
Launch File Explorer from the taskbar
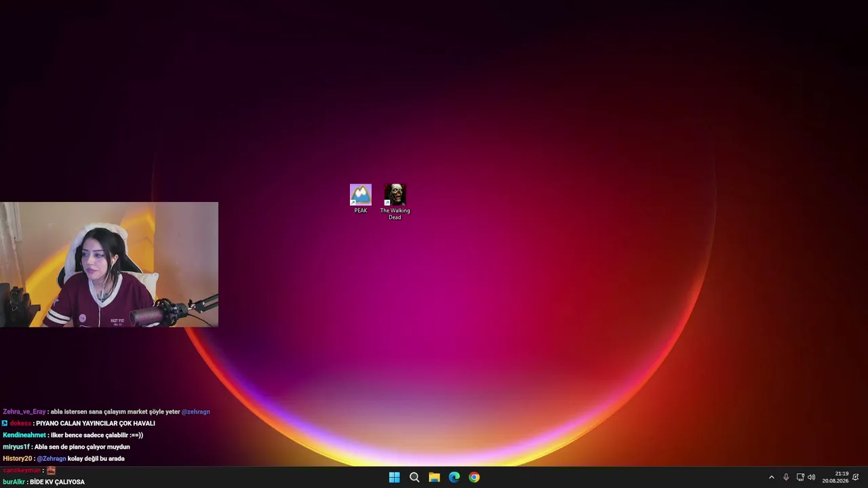click(x=434, y=477)
